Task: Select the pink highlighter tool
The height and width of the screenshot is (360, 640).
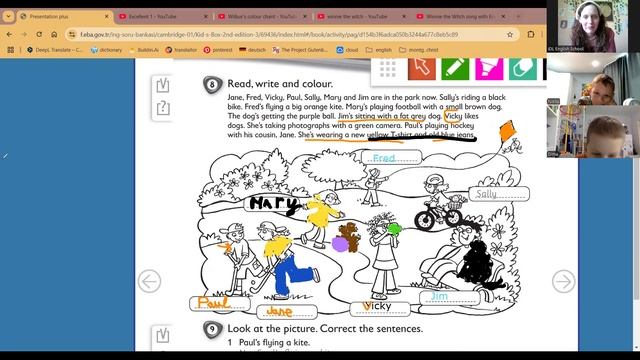Action: pyautogui.click(x=489, y=69)
